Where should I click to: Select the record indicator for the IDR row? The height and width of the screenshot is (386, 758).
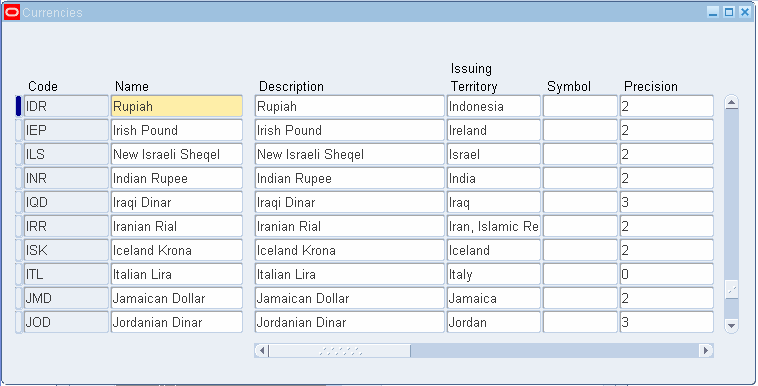pyautogui.click(x=18, y=106)
